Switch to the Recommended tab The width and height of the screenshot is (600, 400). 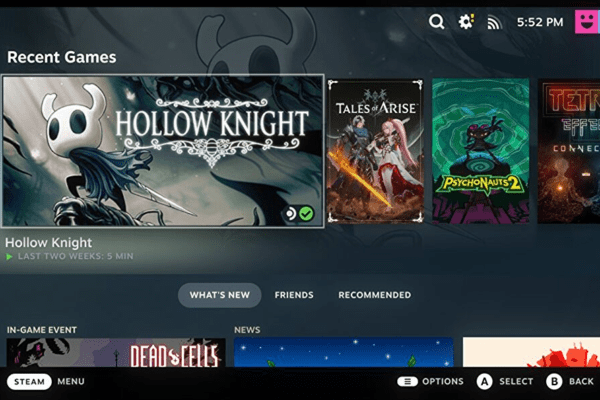(375, 295)
